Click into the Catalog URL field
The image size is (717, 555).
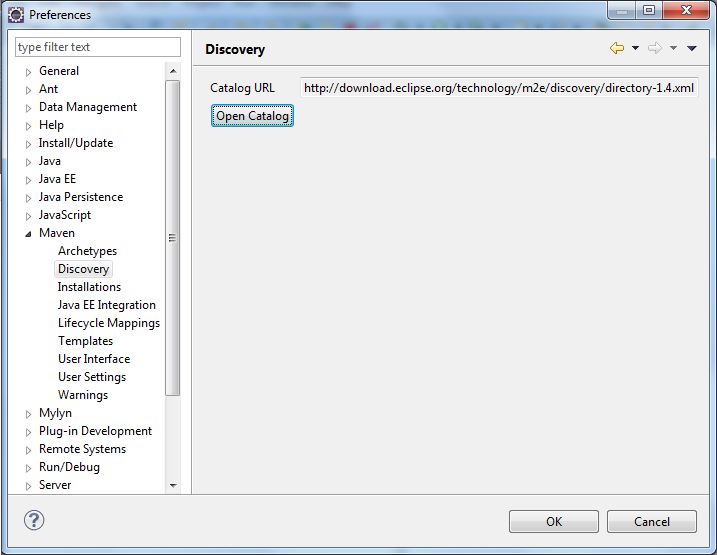pyautogui.click(x=499, y=88)
